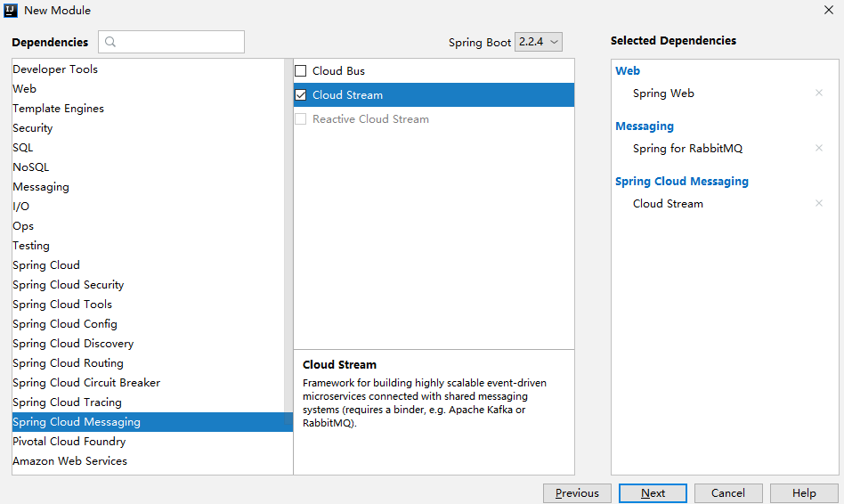Click Cloud Stream entry in Selected Dependencies
The width and height of the screenshot is (844, 504).
point(668,204)
